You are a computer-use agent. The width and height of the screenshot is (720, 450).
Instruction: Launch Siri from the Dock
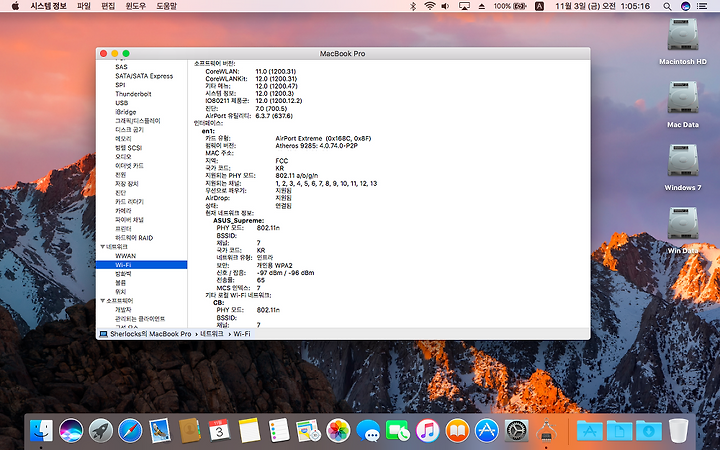click(71, 431)
